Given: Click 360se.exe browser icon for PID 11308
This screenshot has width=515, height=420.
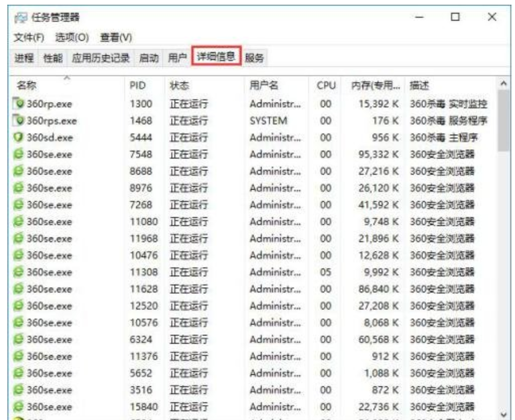Looking at the screenshot, I should click(19, 273).
